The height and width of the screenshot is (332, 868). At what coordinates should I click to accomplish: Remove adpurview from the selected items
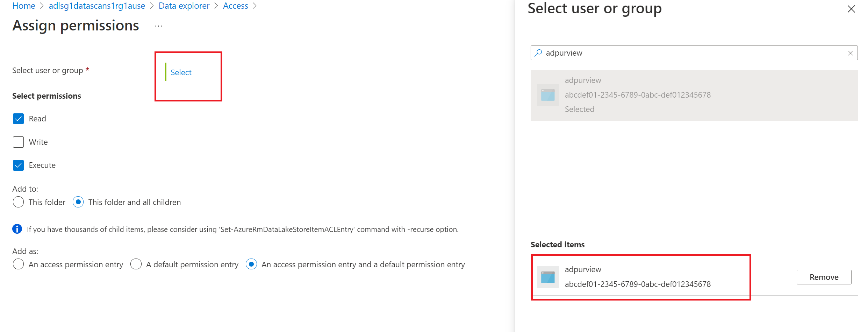824,277
